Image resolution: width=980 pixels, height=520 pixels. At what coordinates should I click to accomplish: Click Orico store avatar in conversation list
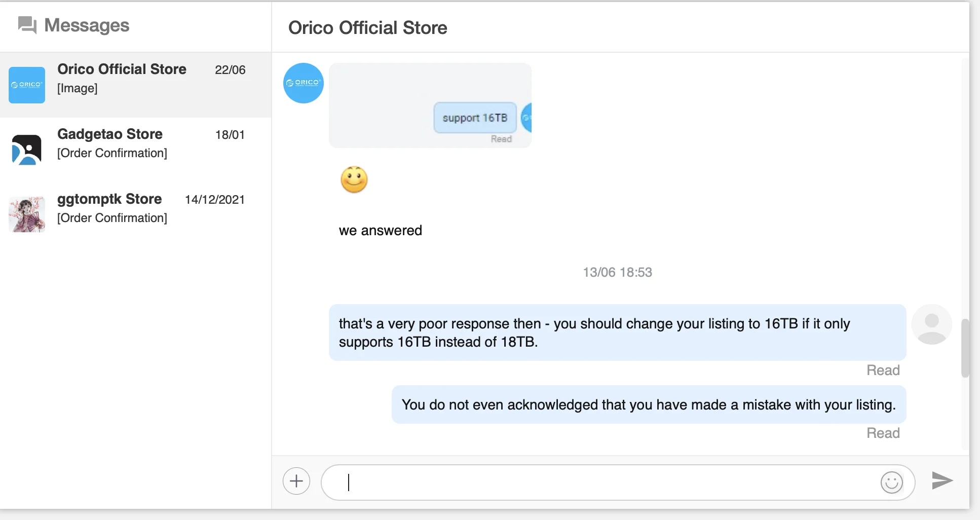point(27,85)
